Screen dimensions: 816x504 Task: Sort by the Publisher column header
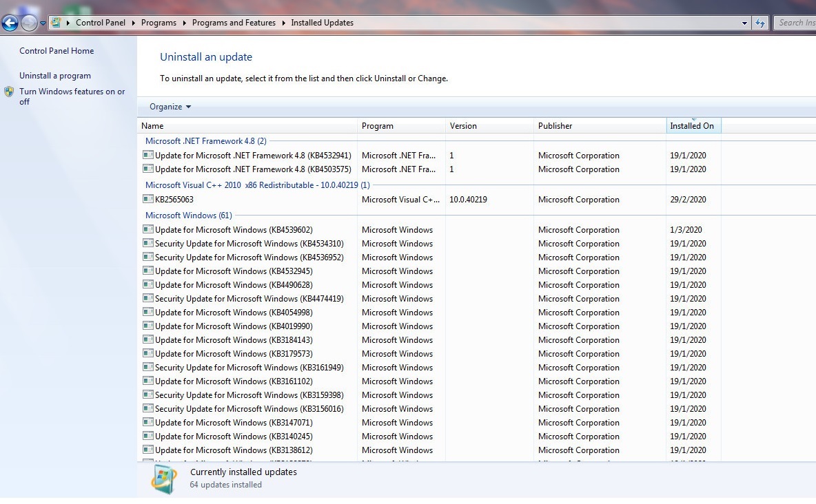click(600, 126)
